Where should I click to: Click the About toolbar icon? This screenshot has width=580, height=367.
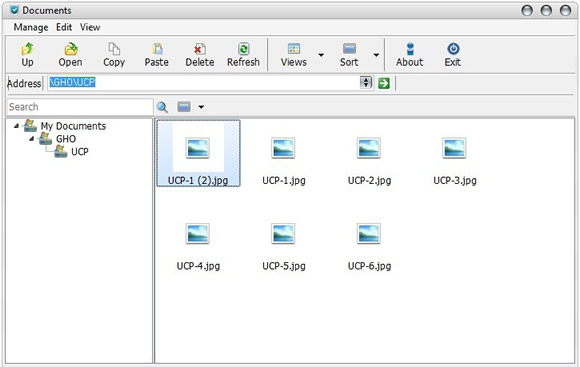tap(410, 48)
